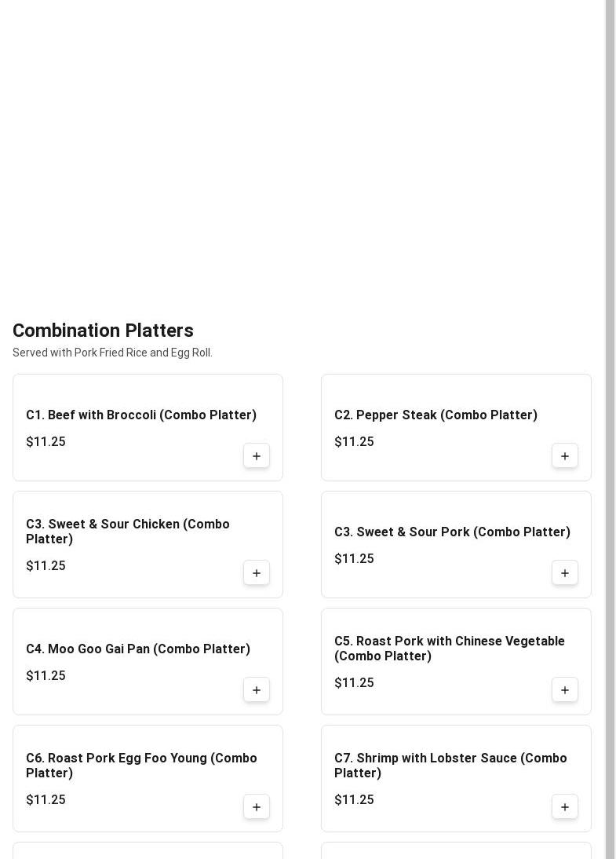Screen dimensions: 616x859
Task: Add C5 Roast Pork Chinese Vegetable plus icon
Action: tap(564, 689)
